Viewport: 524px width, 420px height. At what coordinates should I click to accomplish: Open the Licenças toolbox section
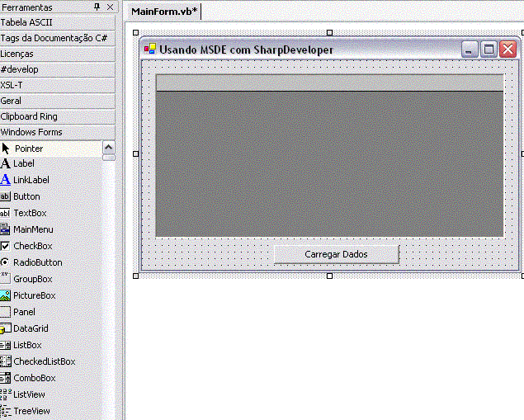(x=58, y=54)
